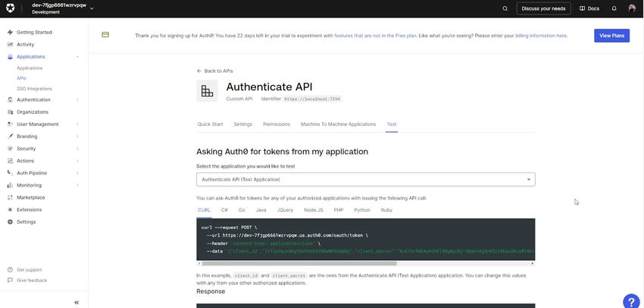Open APIs sidebar submenu item
This screenshot has height=308, width=644.
[21, 78]
